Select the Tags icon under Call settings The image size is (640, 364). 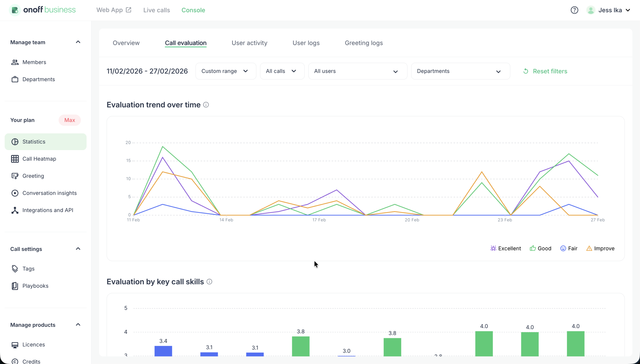pos(15,268)
